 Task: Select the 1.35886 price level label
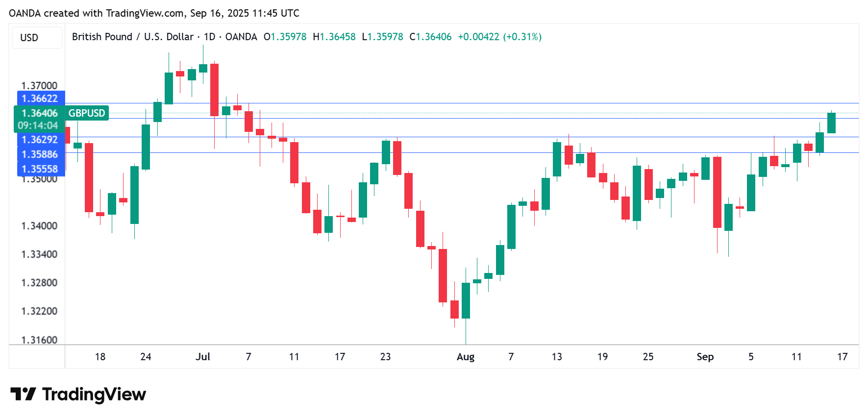(x=40, y=154)
